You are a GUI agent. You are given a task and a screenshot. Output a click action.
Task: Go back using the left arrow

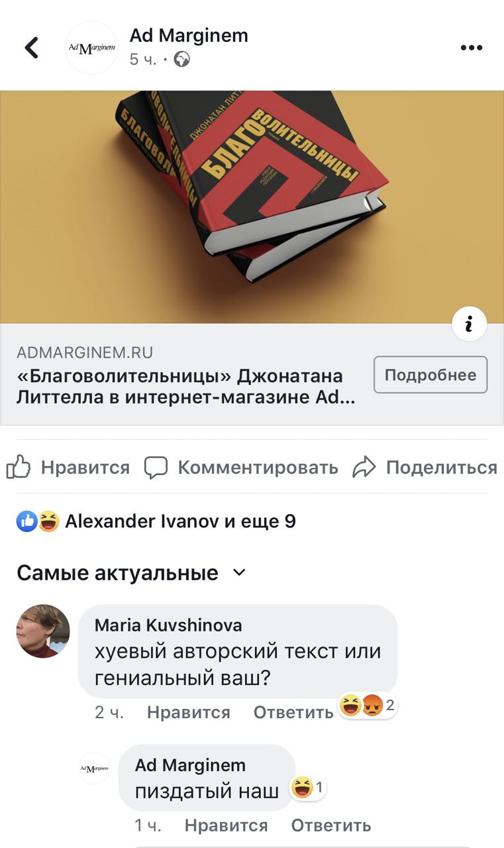pos(31,48)
